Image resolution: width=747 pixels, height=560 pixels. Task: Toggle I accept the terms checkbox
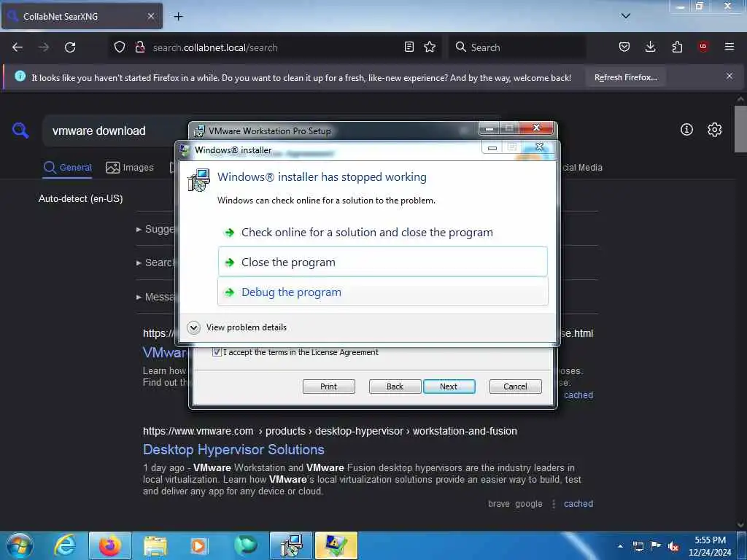tap(217, 352)
